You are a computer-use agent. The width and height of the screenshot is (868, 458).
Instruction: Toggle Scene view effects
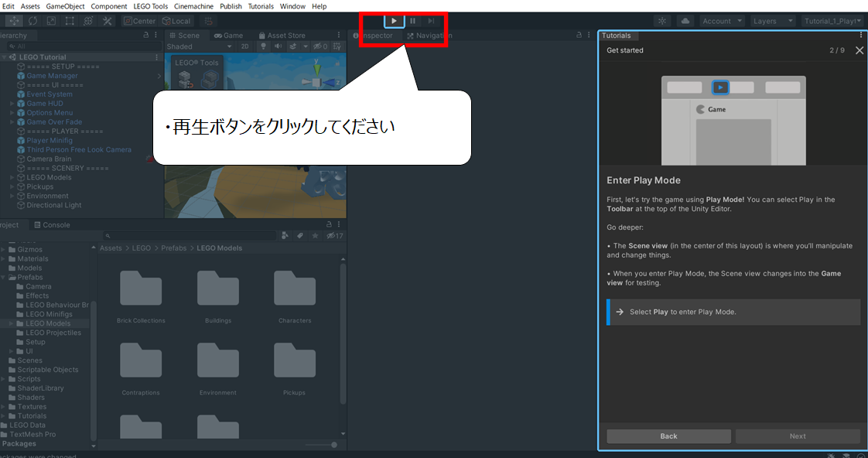[293, 46]
